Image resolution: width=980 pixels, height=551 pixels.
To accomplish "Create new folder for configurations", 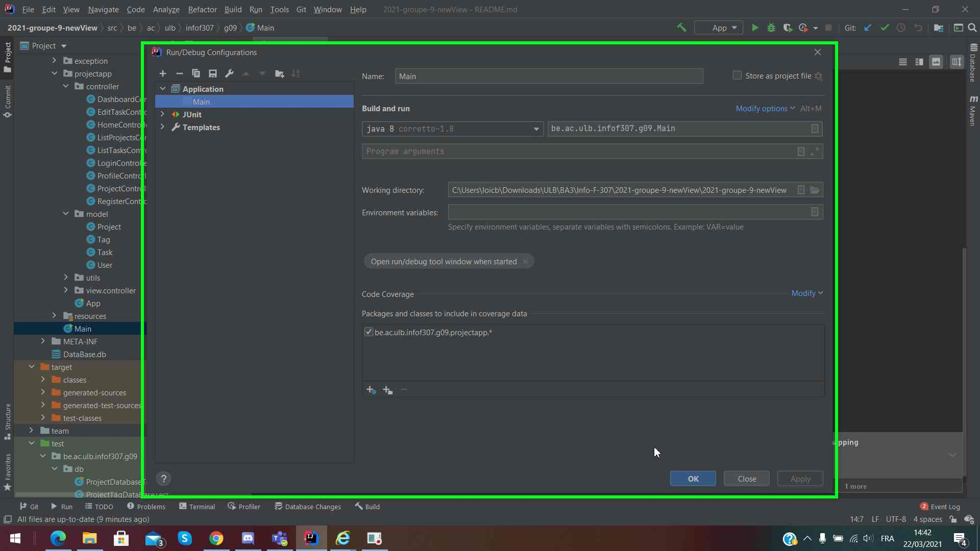I will tap(279, 73).
